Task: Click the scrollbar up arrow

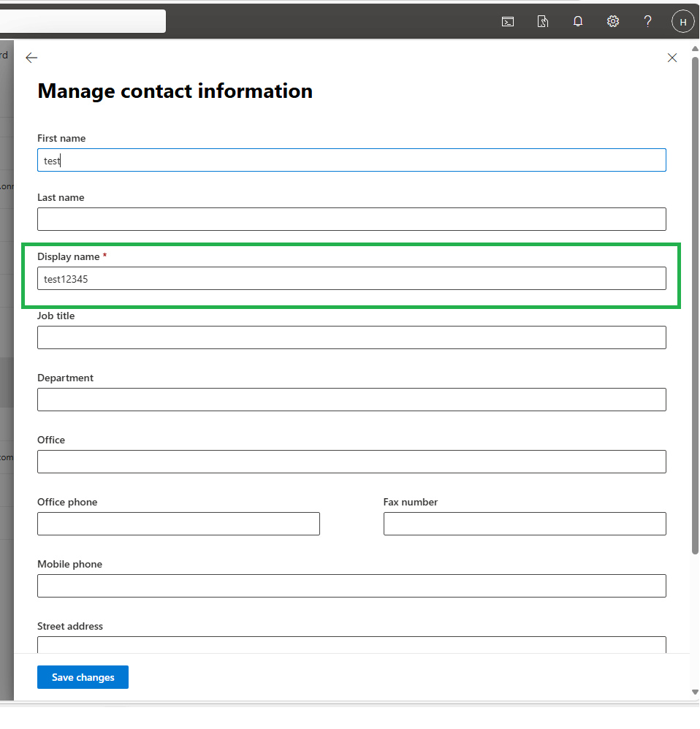Action: [695, 48]
